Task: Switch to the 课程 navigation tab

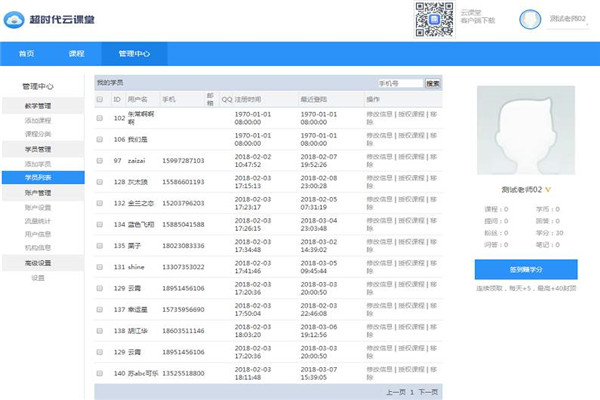Action: (76, 54)
